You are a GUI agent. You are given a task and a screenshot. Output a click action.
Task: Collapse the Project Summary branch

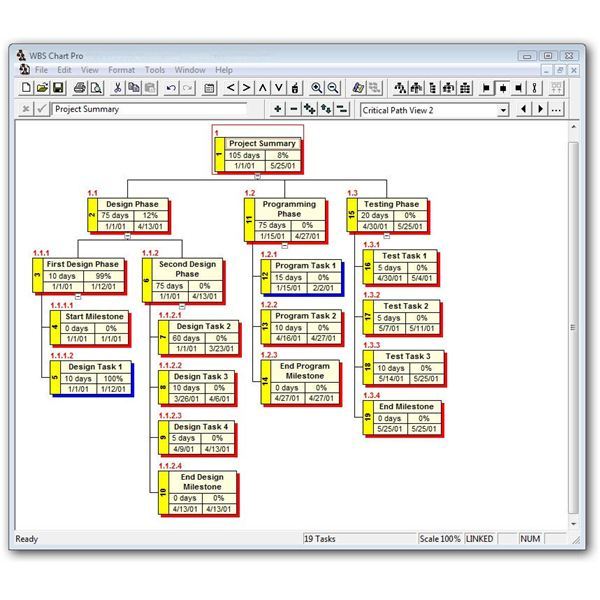[x=258, y=176]
